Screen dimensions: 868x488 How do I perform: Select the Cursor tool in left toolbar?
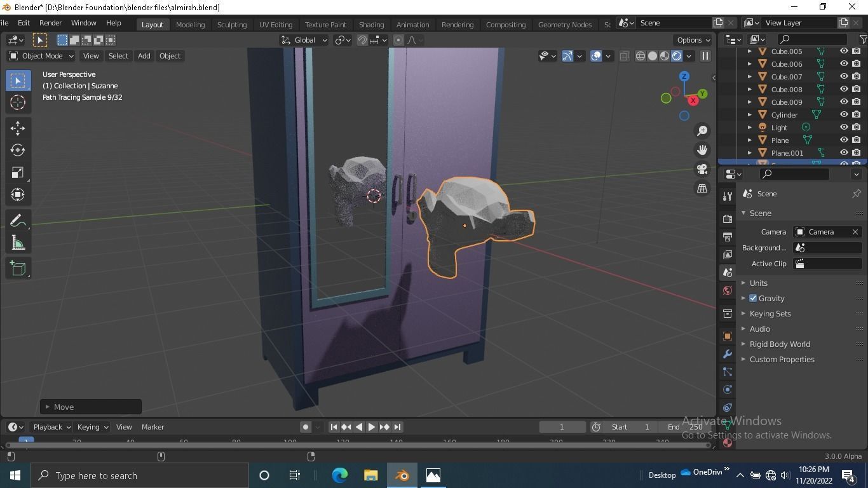click(x=18, y=102)
